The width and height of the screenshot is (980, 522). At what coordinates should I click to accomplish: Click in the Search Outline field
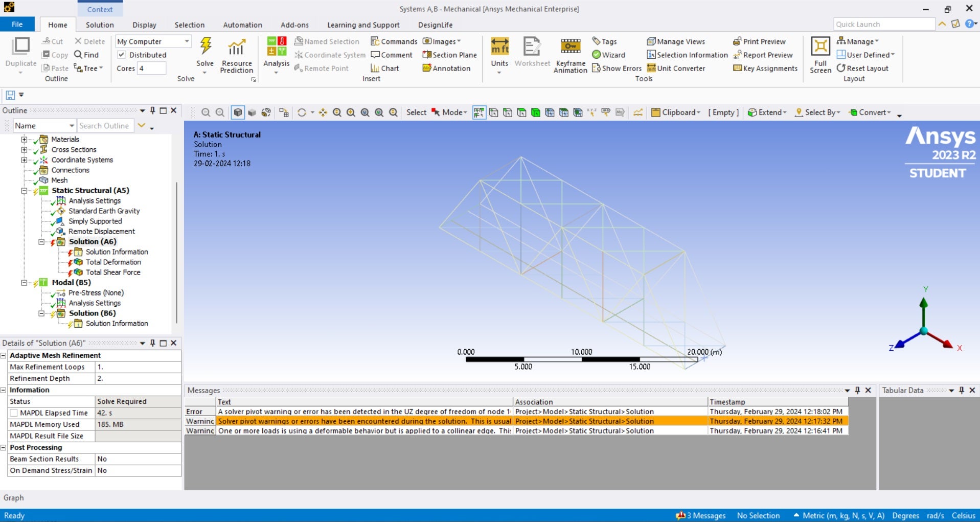tap(105, 126)
